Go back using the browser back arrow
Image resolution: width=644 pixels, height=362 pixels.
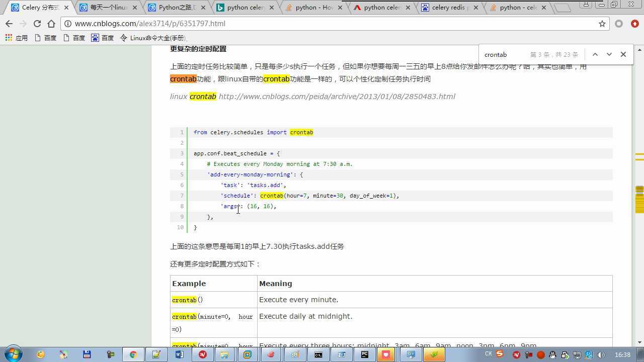(x=9, y=24)
